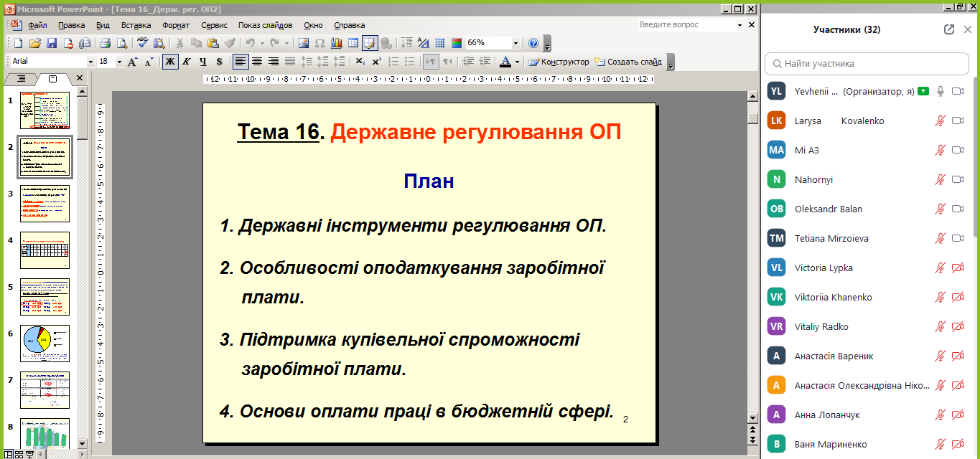Viewport: 980px width, 459px height.
Task: Click the increase font size icon
Action: pos(133,62)
